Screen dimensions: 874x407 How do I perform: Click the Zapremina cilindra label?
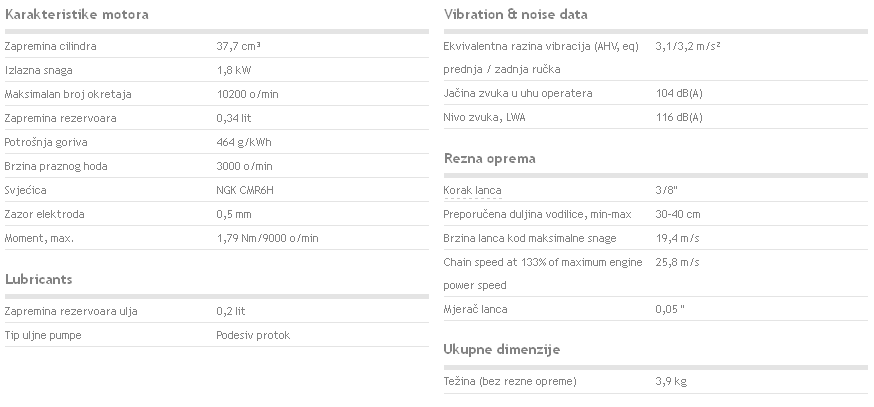(51, 46)
